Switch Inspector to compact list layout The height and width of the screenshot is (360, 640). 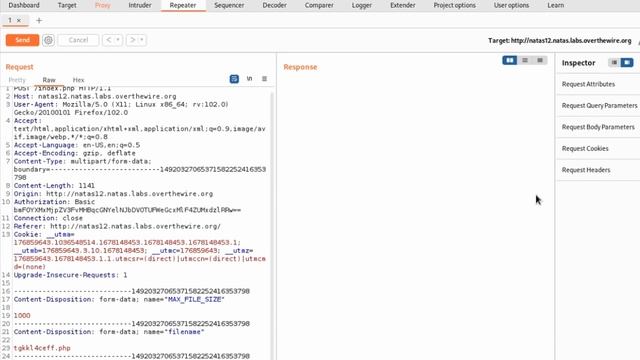point(614,62)
